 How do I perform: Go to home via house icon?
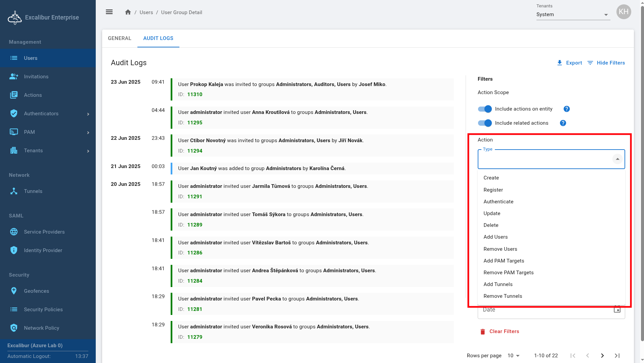[128, 12]
